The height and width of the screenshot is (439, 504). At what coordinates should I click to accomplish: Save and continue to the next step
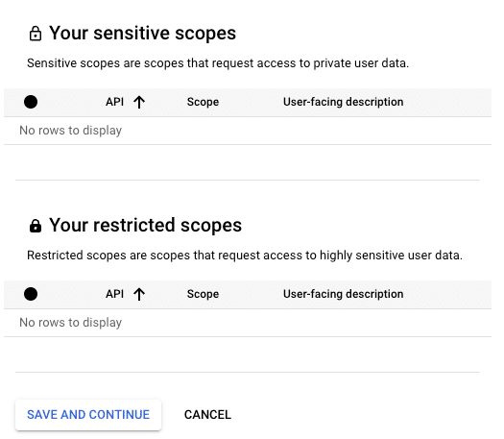tap(88, 415)
